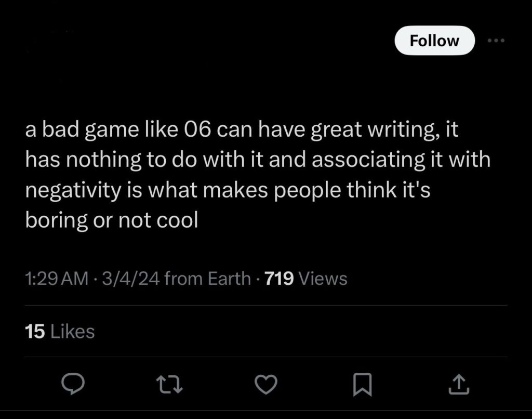Repost this tweet with the arrows icon
This screenshot has height=419, width=532.
168,384
